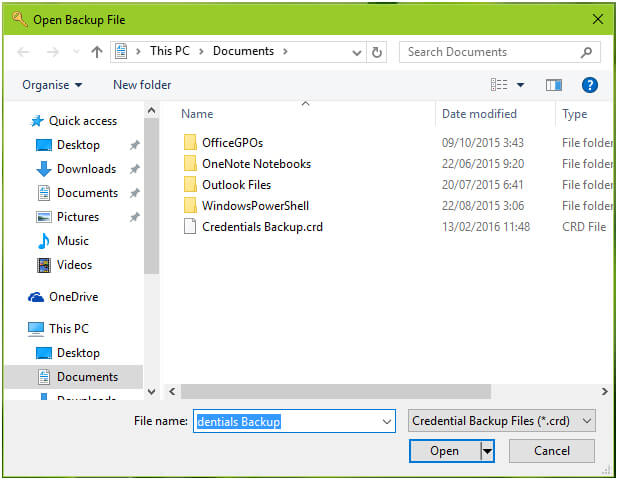Click the 13/02/2016 11:48 date cell
Screen dimensions: 618x480
(x=486, y=227)
